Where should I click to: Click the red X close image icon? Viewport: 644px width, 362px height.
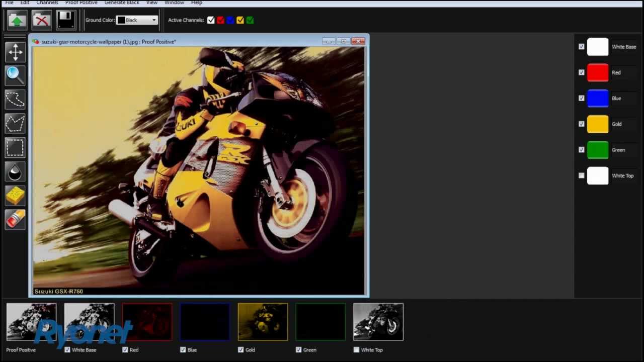pos(42,20)
